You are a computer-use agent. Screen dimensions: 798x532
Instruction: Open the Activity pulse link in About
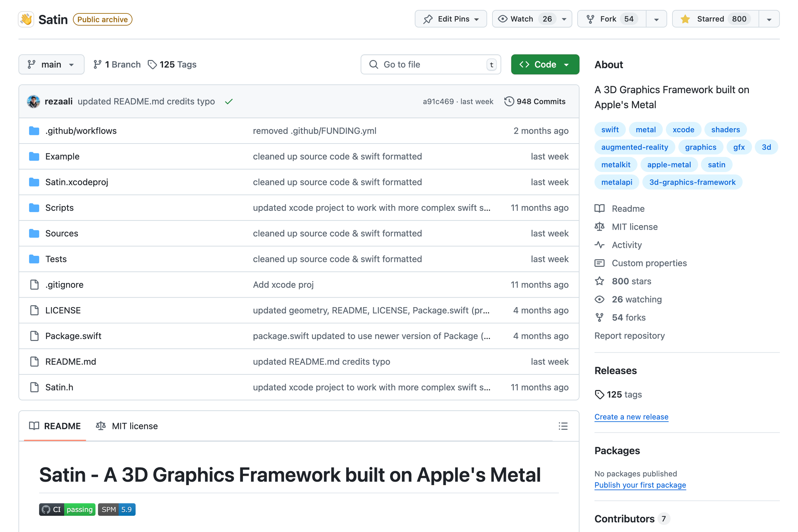pos(626,245)
